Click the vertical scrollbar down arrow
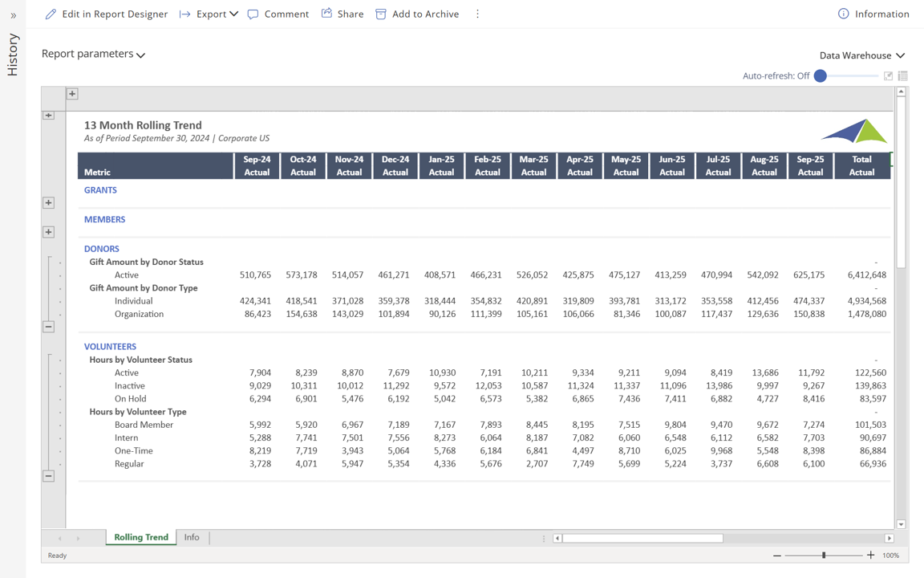This screenshot has height=578, width=924. [901, 523]
